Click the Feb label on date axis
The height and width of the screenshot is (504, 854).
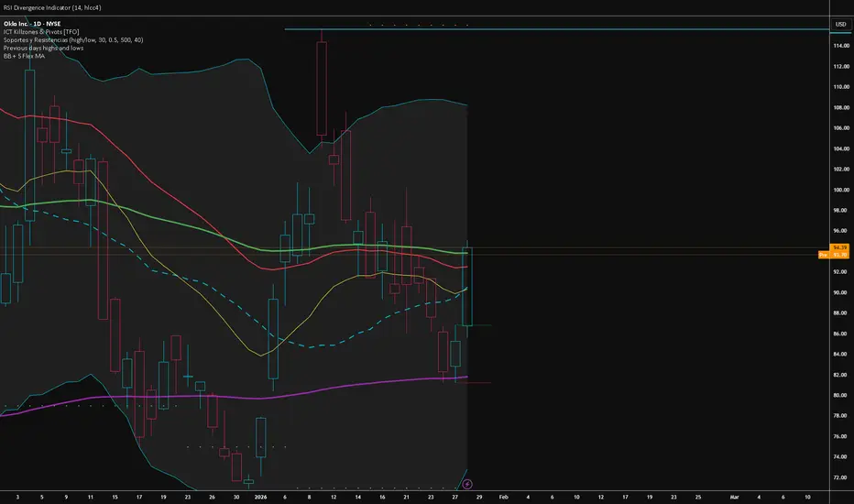coord(503,497)
